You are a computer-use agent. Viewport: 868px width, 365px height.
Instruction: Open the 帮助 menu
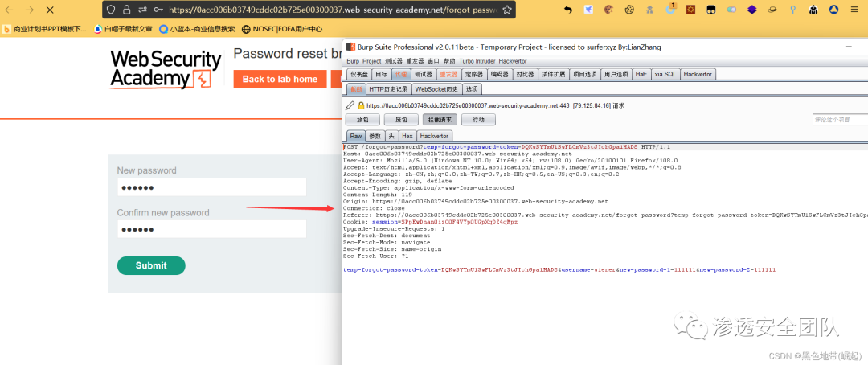pyautogui.click(x=449, y=61)
